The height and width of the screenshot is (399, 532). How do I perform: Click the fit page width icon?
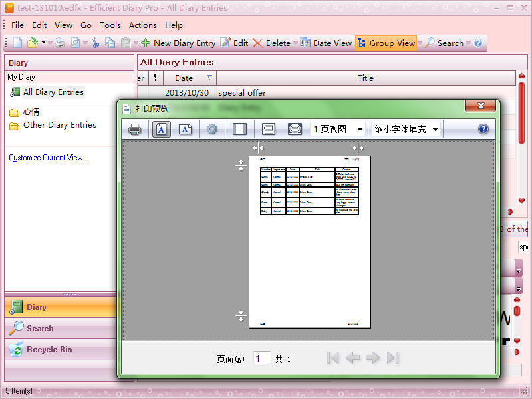click(x=269, y=130)
